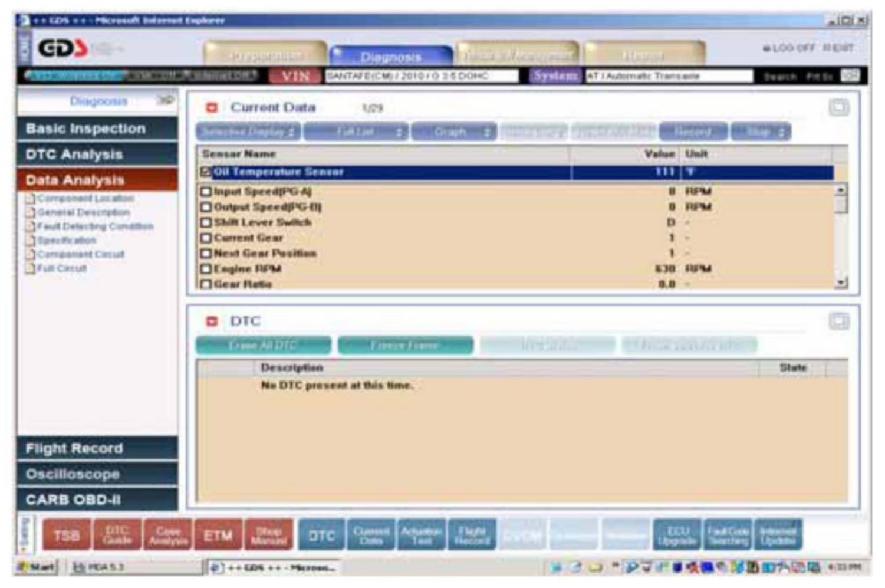Launch the ETM wiring reference

pos(218,536)
